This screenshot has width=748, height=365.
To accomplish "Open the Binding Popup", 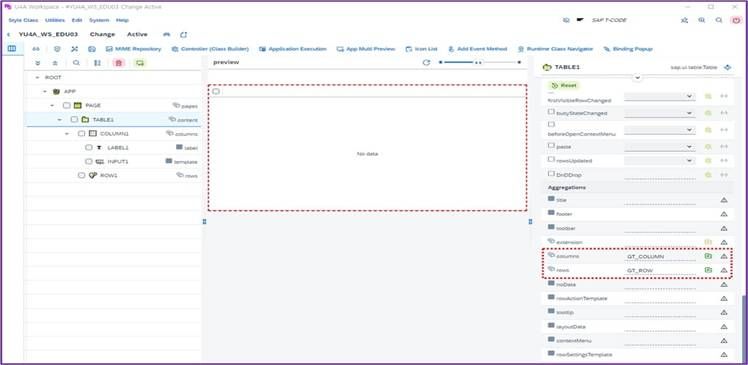I will coord(628,49).
